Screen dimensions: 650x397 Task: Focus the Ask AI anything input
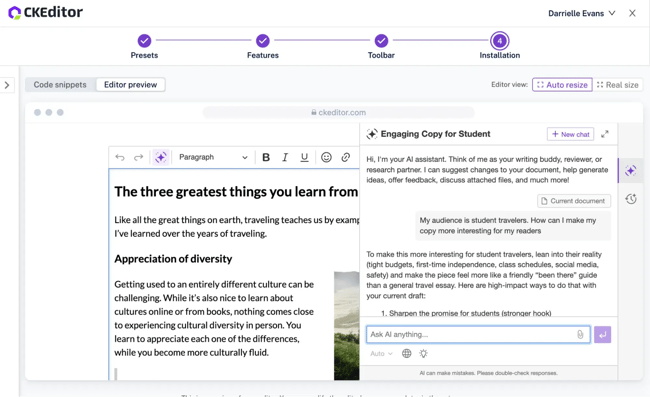[478, 334]
